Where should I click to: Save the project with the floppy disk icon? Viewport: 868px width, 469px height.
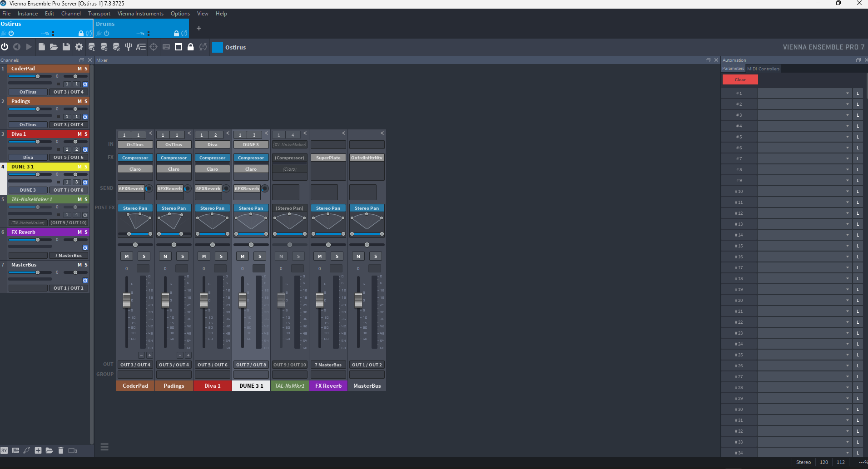(x=66, y=47)
